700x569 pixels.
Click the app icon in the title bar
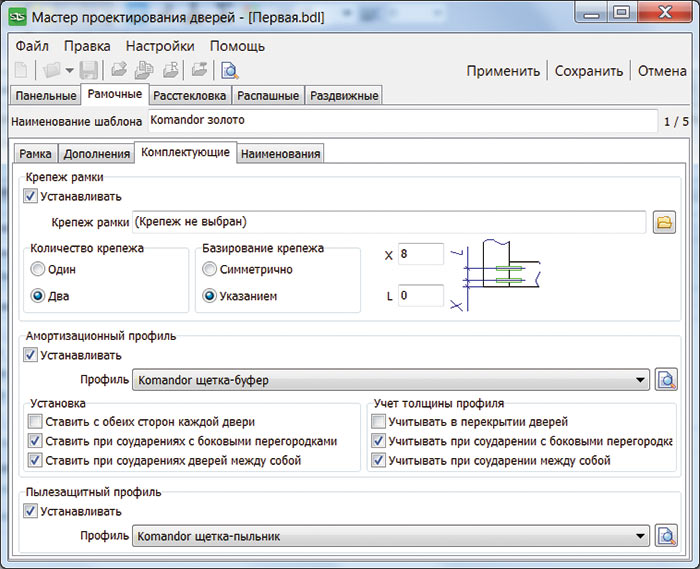point(18,17)
